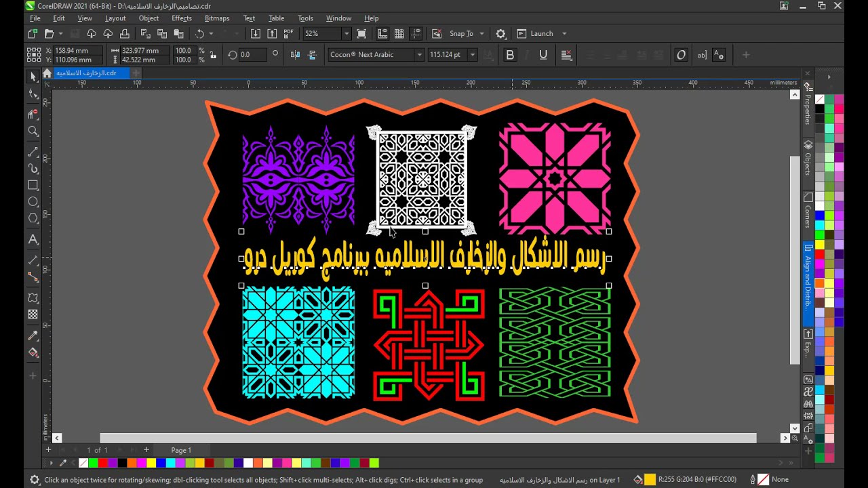Open the Object menu
868x488 pixels.
coord(149,18)
